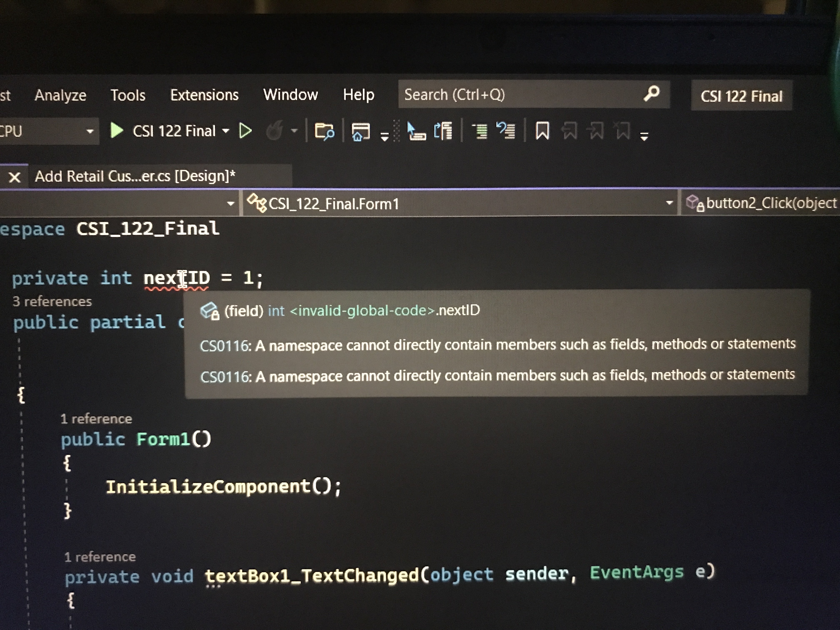Click 1 reference above textBox1_TextChanged

(100, 557)
